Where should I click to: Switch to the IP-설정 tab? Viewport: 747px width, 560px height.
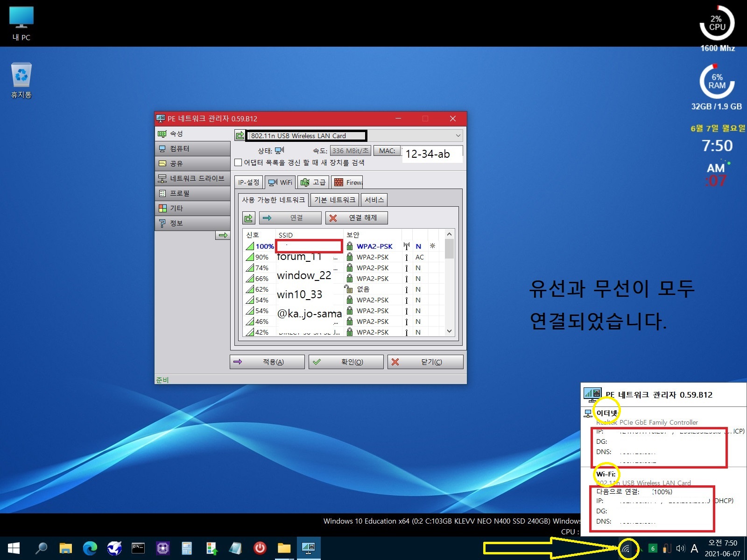[249, 182]
